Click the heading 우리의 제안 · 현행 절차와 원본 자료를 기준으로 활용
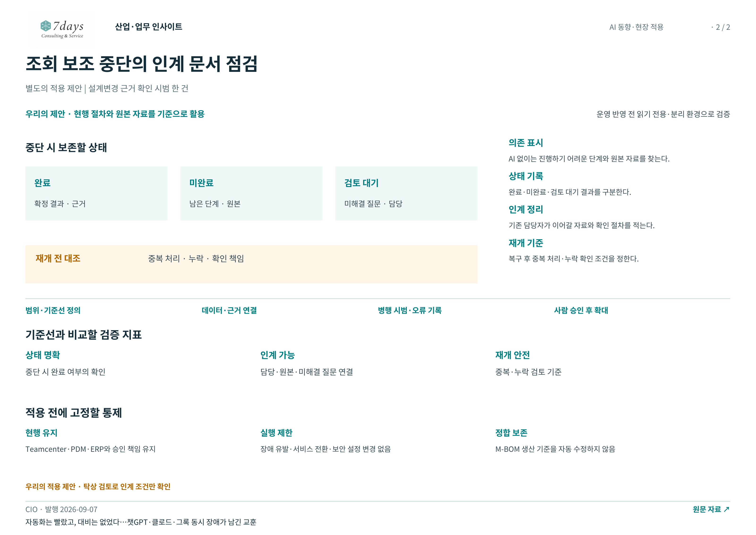The width and height of the screenshot is (756, 535). pos(115,114)
